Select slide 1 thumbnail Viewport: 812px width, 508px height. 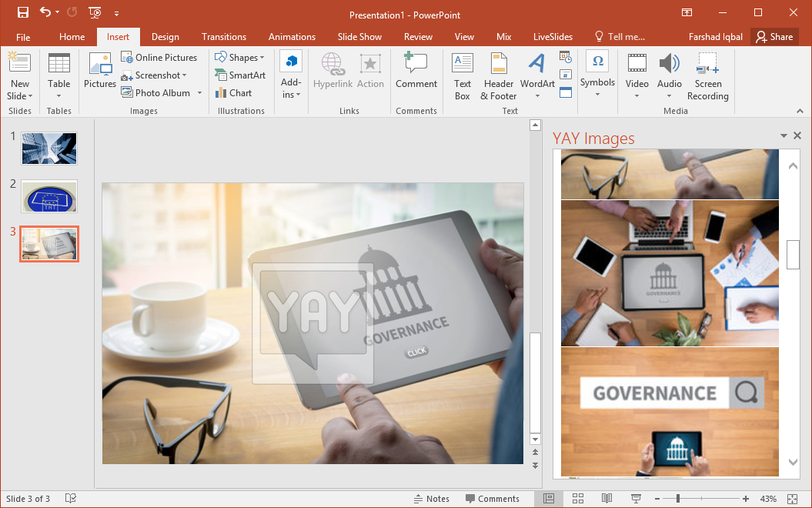coord(48,148)
